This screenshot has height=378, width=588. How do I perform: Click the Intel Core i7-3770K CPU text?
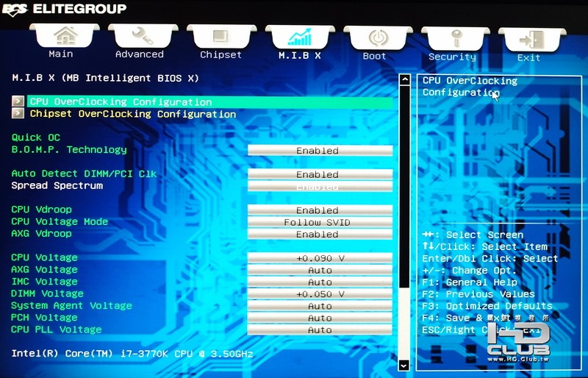pyautogui.click(x=132, y=354)
